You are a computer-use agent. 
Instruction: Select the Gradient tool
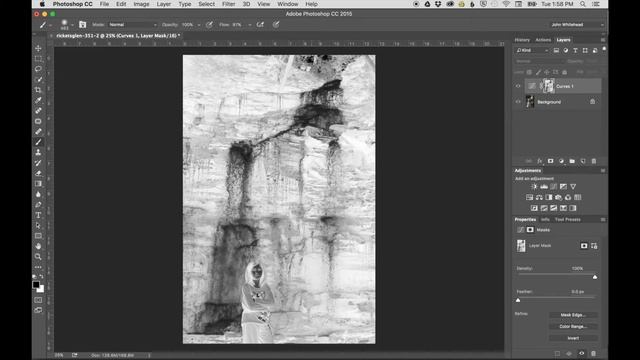(38, 184)
